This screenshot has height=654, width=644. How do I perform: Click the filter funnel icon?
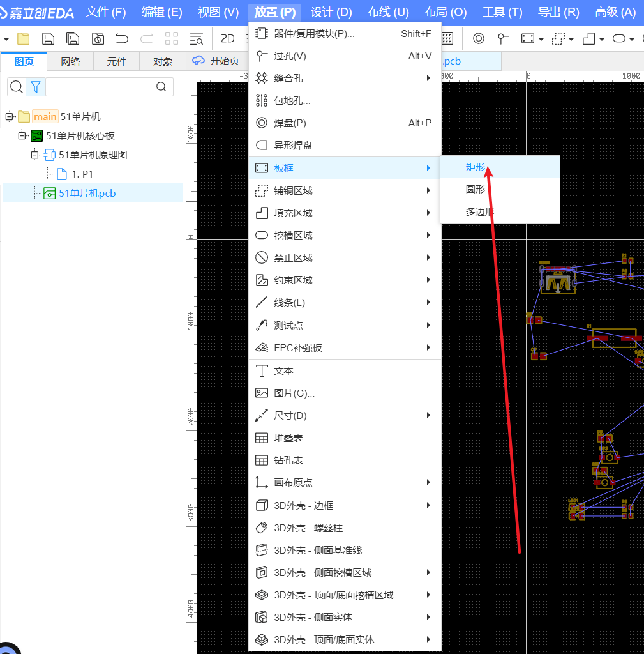(36, 87)
